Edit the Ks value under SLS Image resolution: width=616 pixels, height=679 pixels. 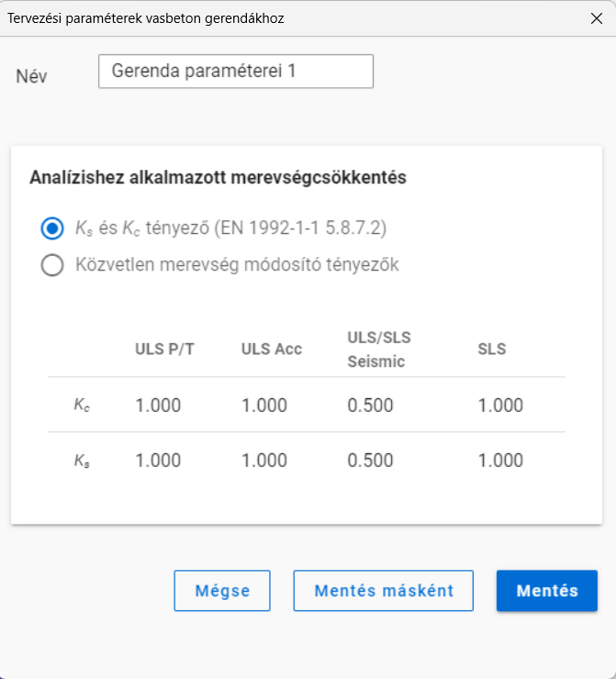tap(500, 461)
